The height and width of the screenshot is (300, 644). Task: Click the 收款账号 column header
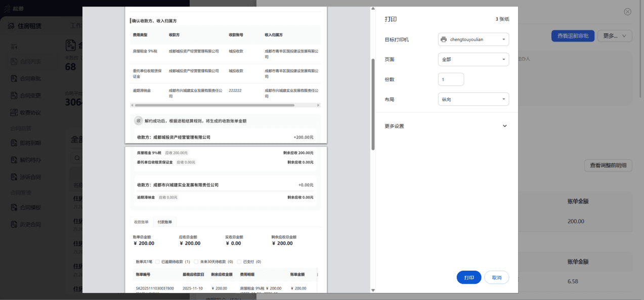click(236, 35)
